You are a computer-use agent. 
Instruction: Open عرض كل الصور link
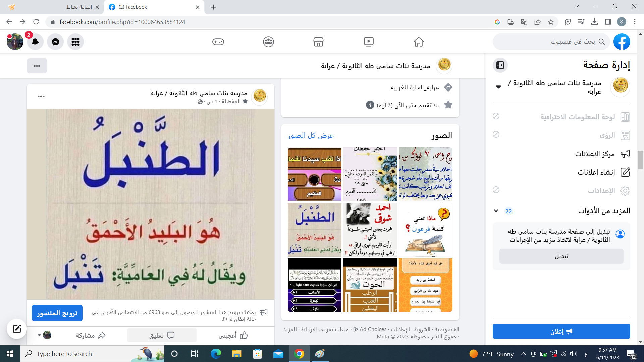coord(310,135)
